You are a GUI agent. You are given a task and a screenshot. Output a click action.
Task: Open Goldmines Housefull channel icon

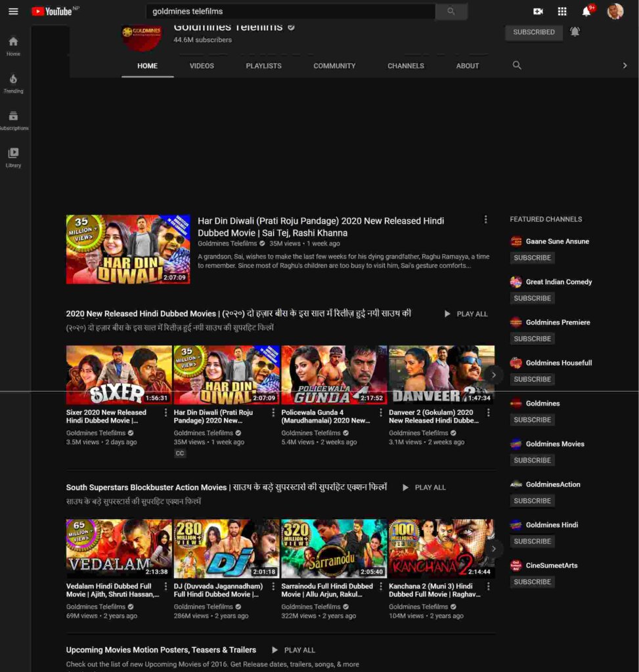pos(516,362)
